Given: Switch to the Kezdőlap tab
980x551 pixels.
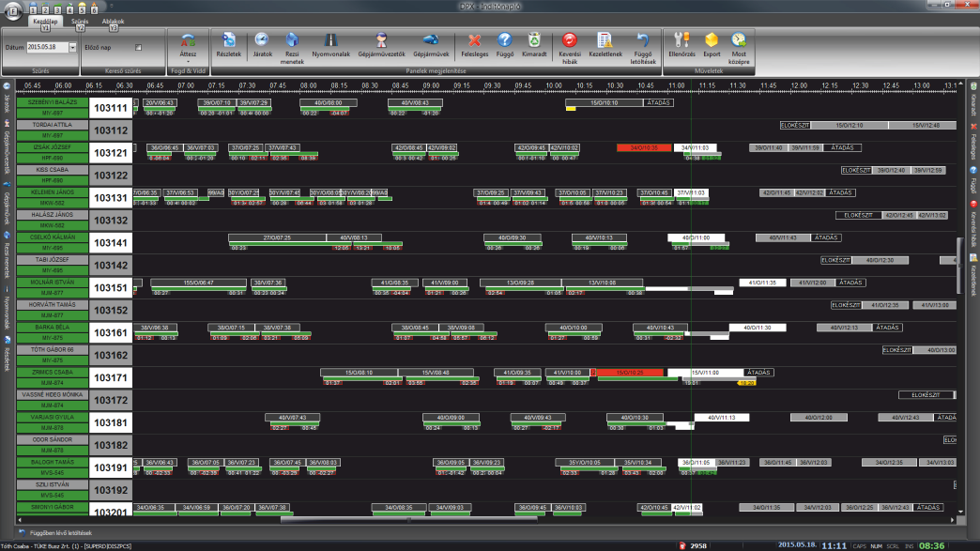Looking at the screenshot, I should click(45, 22).
